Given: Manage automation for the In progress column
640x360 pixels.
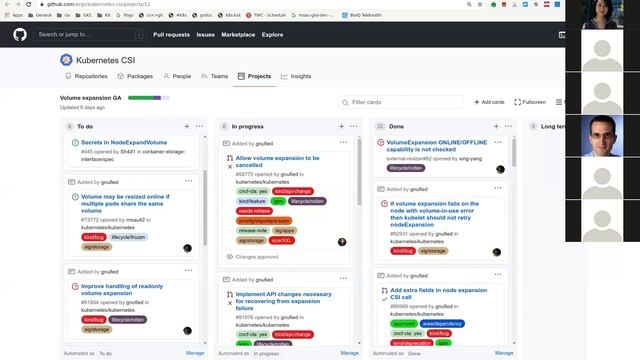Looking at the screenshot, I should click(x=350, y=353).
